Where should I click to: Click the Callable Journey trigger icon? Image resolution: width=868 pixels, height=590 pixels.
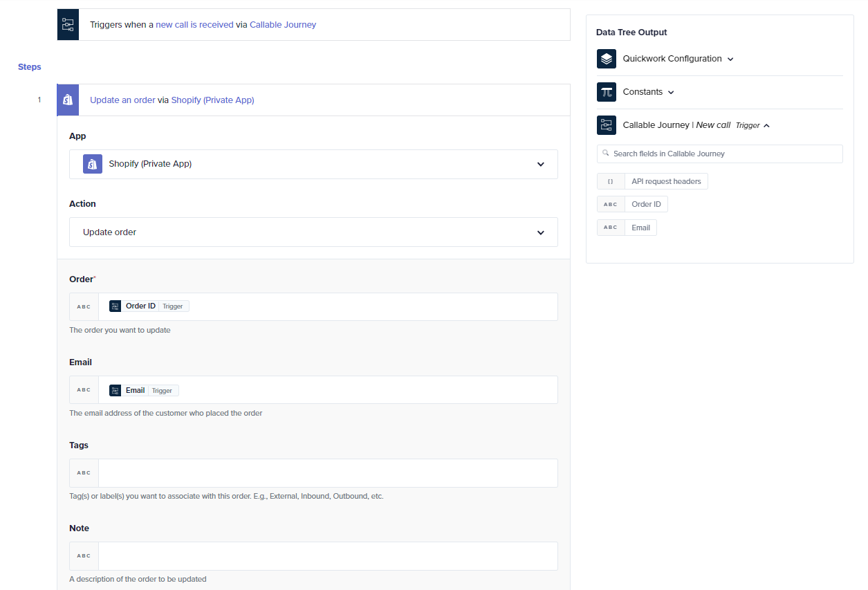[68, 24]
